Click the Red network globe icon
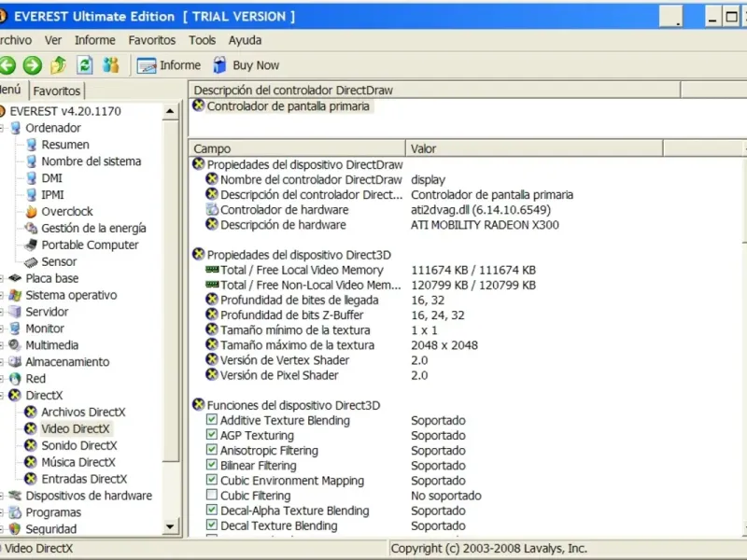This screenshot has width=747, height=560. click(x=15, y=379)
